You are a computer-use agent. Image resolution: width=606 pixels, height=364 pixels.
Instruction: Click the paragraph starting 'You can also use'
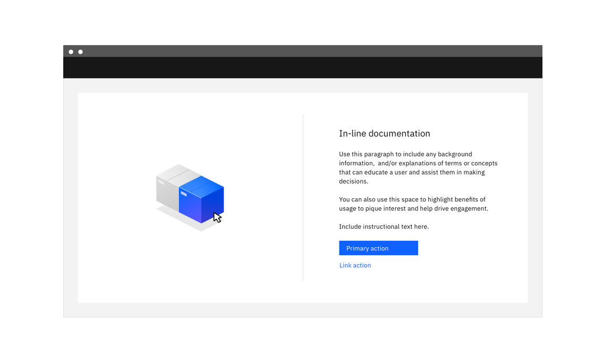(x=413, y=204)
